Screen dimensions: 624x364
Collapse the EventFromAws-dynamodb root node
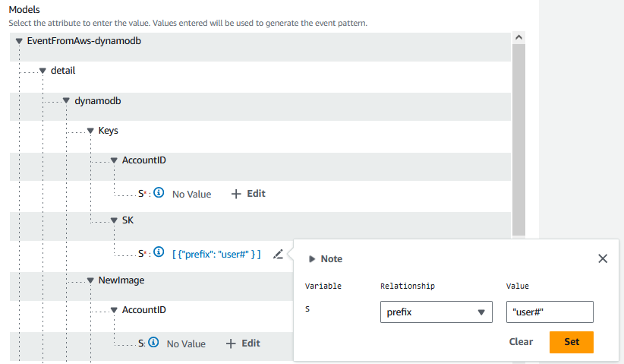pyautogui.click(x=19, y=41)
